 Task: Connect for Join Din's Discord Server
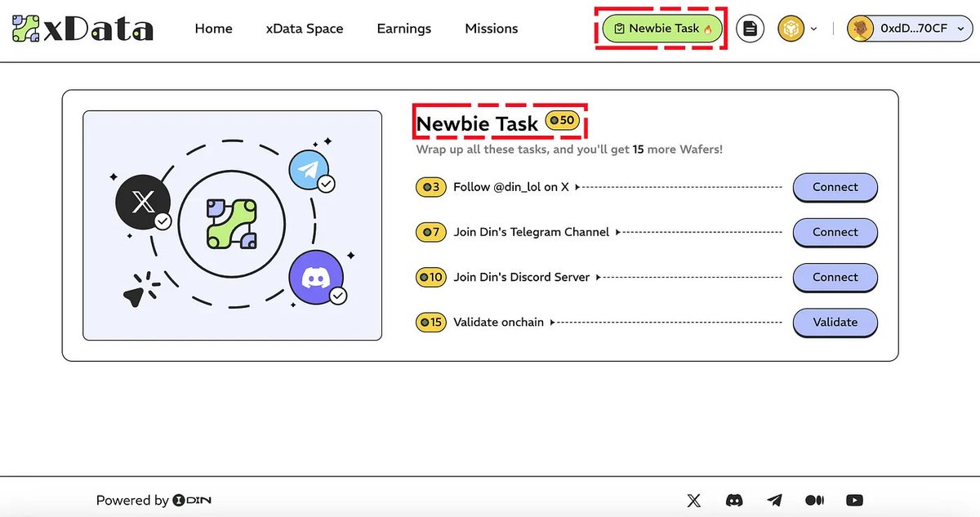835,277
